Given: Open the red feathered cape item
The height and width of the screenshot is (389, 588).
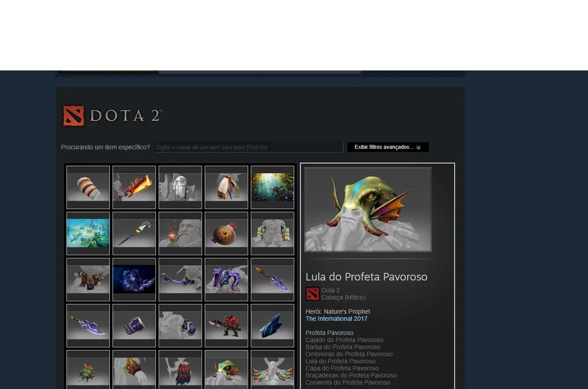Looking at the screenshot, I should pyautogui.click(x=180, y=370).
